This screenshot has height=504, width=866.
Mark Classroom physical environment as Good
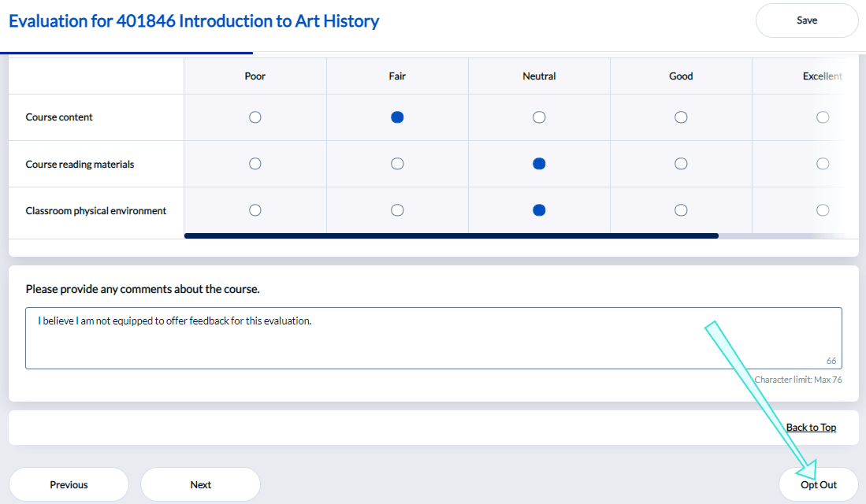coord(681,210)
